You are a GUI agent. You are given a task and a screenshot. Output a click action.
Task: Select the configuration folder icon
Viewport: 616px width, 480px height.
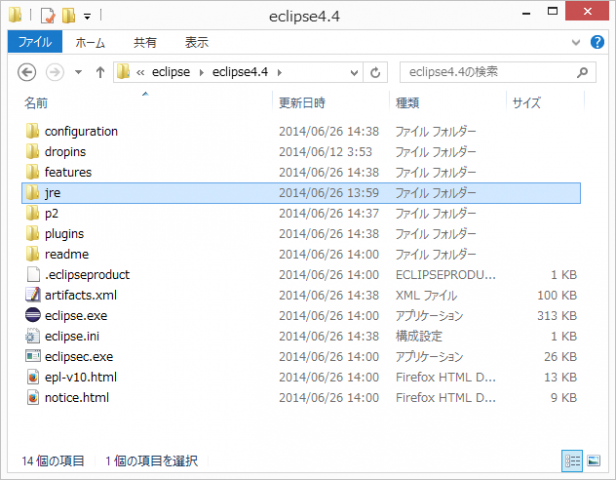point(32,131)
